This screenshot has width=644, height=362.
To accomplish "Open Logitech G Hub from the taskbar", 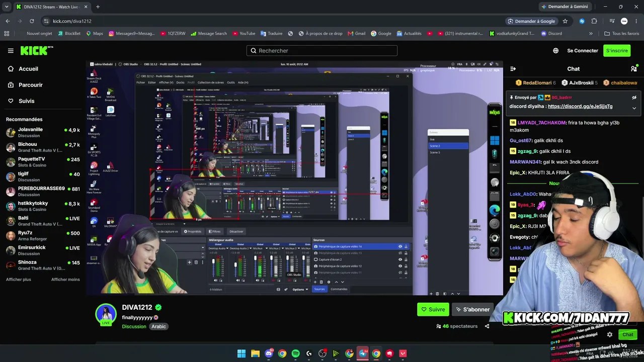I will pos(309,353).
